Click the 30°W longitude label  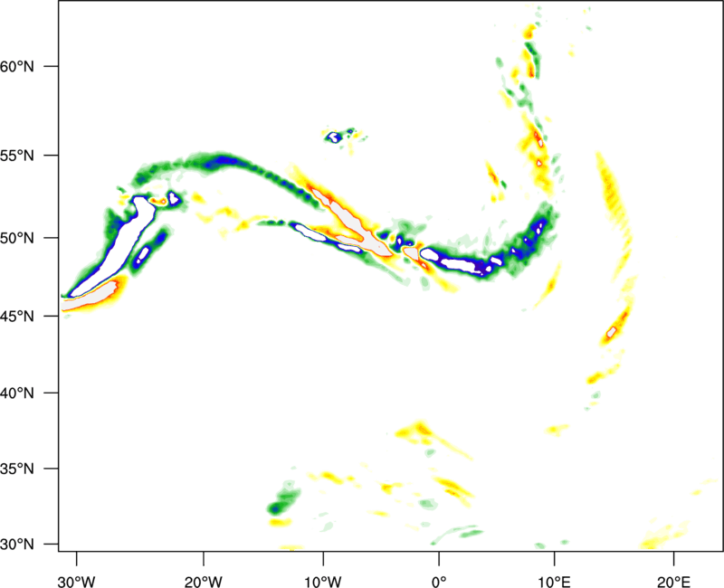[77, 582]
